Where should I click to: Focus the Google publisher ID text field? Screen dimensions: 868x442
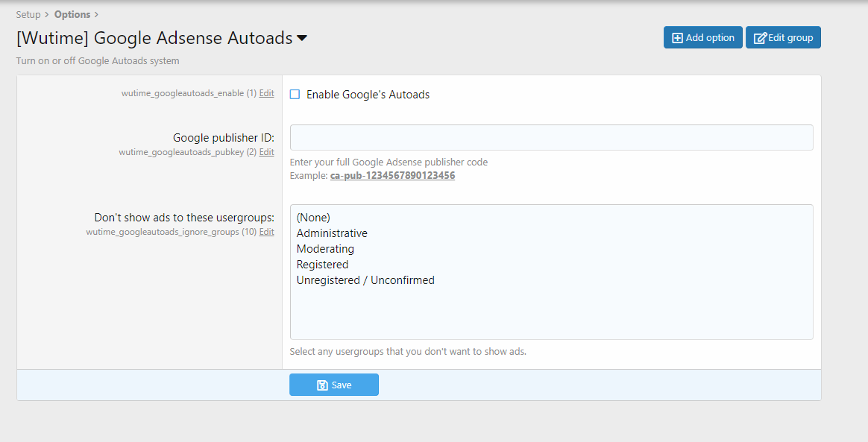[x=551, y=138]
